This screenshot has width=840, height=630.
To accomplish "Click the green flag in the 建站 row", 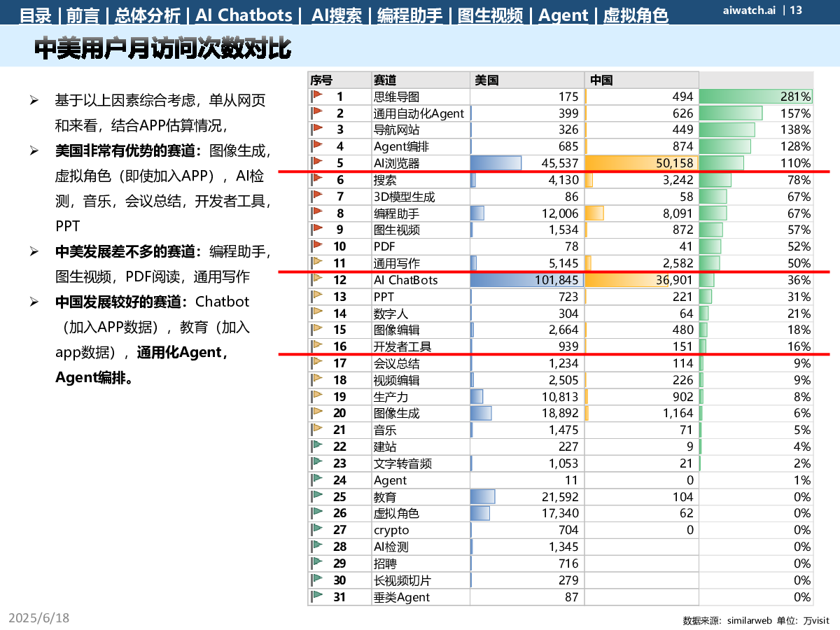I will pos(316,445).
